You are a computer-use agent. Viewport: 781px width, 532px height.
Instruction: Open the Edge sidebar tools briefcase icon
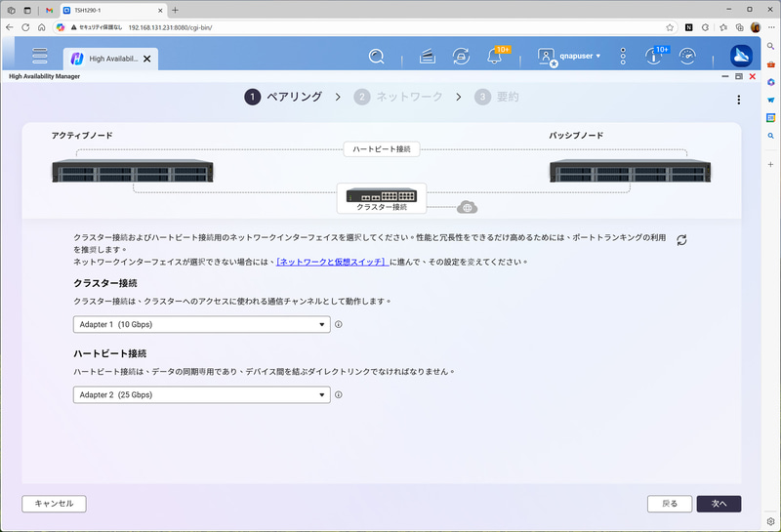coord(770,64)
